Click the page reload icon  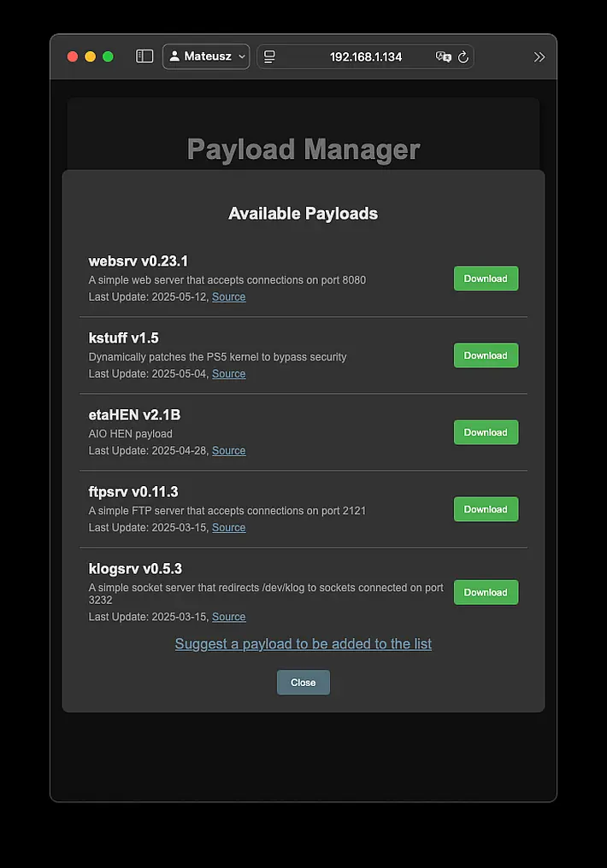(x=463, y=56)
